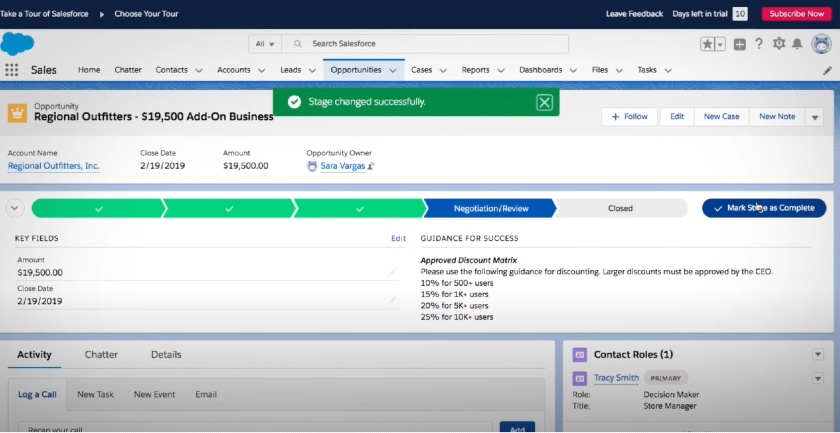Open the Regional Outfitters, Inc. account link
840x433 pixels.
pyautogui.click(x=54, y=166)
